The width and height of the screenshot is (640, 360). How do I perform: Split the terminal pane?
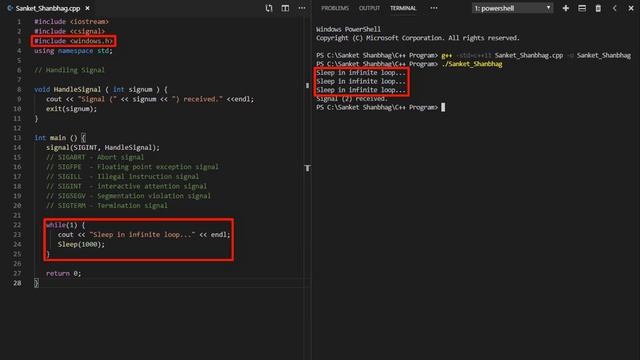pyautogui.click(x=582, y=8)
